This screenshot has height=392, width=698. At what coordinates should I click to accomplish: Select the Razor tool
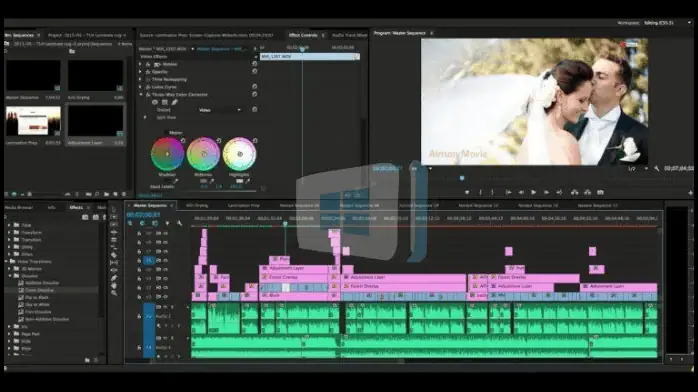click(114, 255)
